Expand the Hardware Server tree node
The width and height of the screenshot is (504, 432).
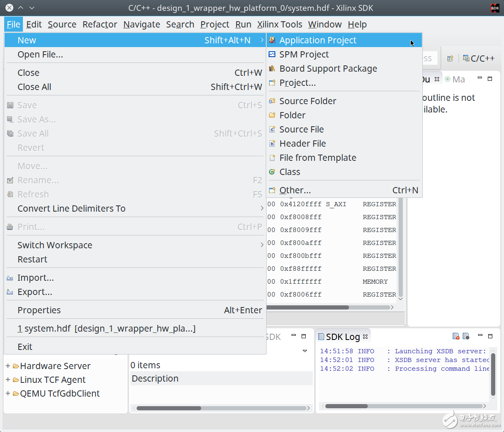tap(8, 366)
